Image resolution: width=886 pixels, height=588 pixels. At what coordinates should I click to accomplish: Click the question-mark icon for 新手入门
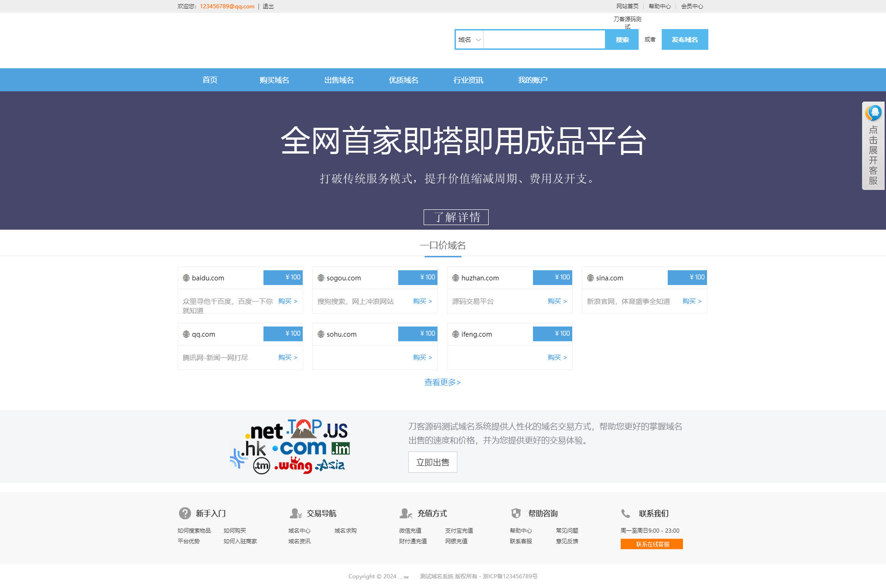185,513
